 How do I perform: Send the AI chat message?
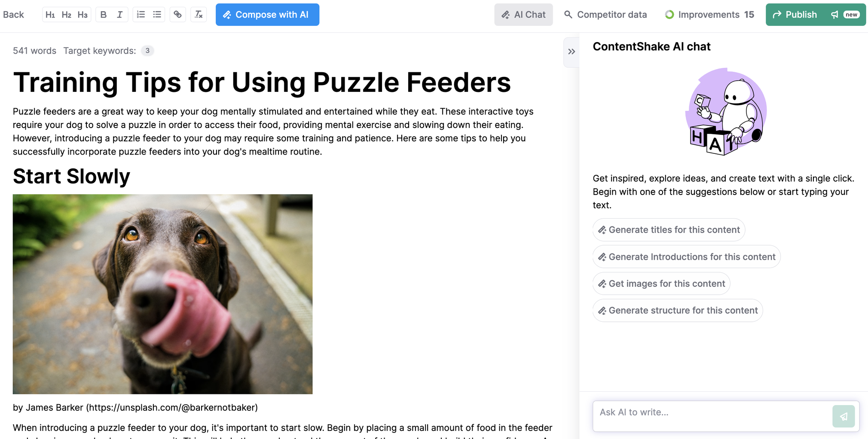pyautogui.click(x=843, y=416)
